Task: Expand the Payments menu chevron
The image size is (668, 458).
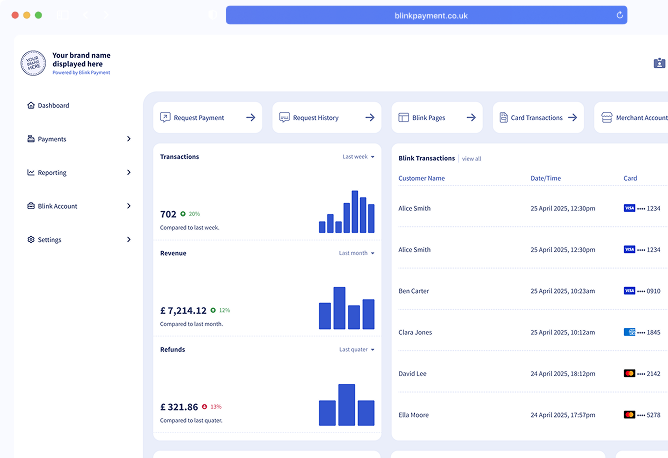Action: pos(129,139)
